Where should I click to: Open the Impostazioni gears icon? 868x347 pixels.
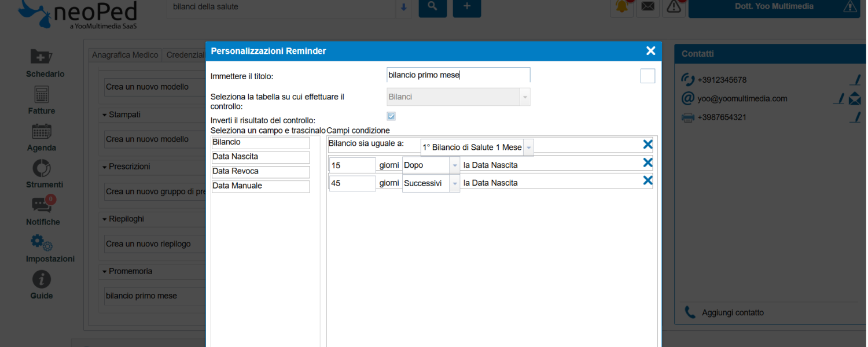42,242
